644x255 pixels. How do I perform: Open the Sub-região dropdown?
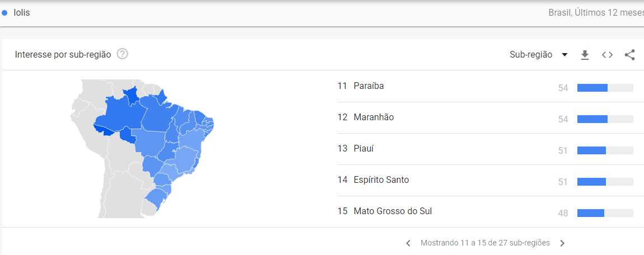tap(539, 55)
